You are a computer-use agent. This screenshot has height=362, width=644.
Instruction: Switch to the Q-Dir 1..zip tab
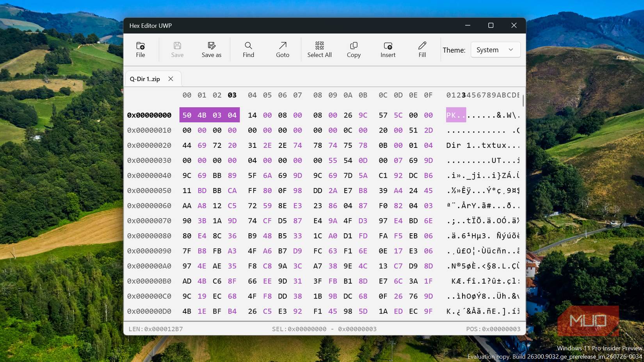(145, 79)
